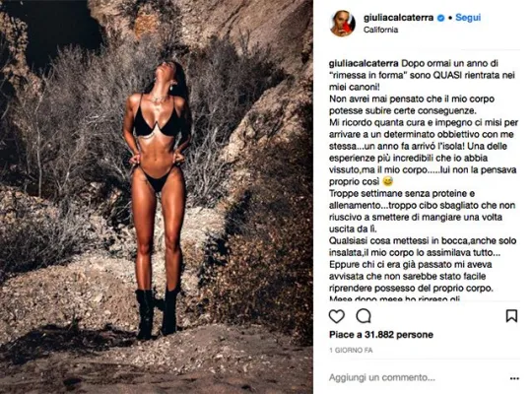Image resolution: width=532 pixels, height=394 pixels.
Task: Click the blue verified badge beside the username
Action: (440, 18)
